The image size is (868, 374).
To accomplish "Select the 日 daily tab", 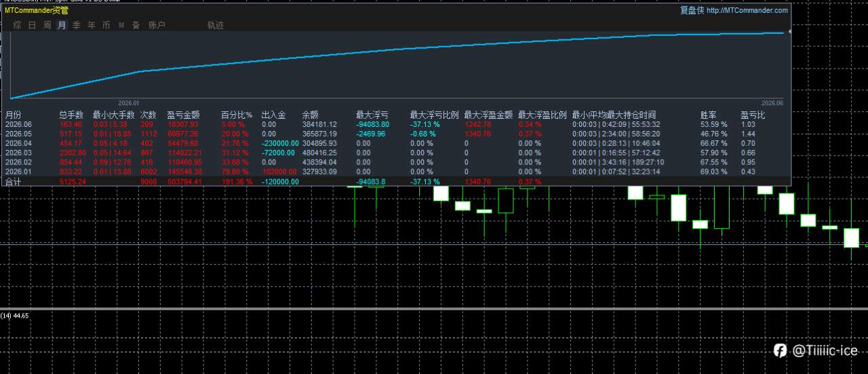I will point(32,25).
